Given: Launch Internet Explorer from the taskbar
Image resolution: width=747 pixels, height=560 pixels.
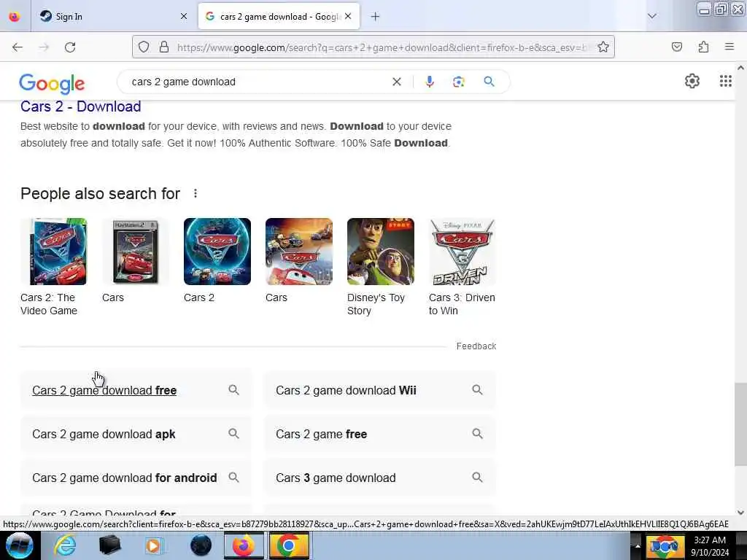Looking at the screenshot, I should (x=65, y=545).
